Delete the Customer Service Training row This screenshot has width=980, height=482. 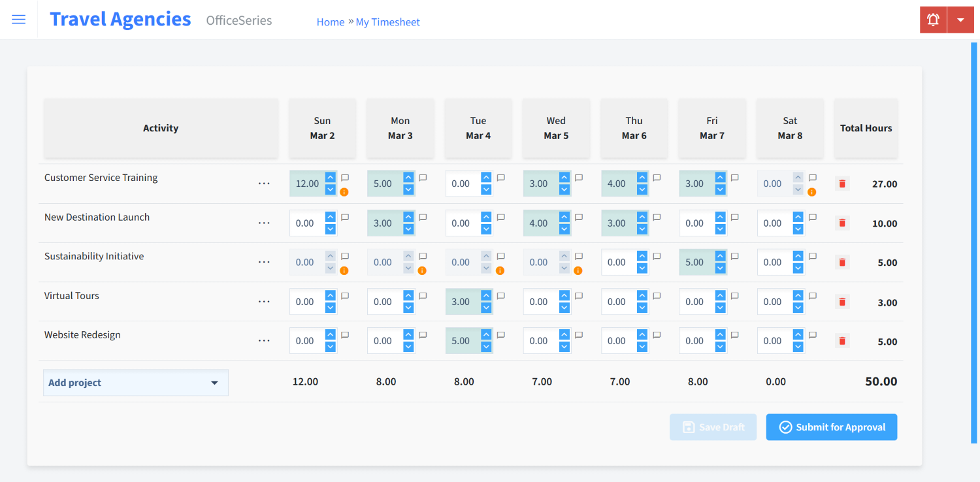[x=841, y=184]
